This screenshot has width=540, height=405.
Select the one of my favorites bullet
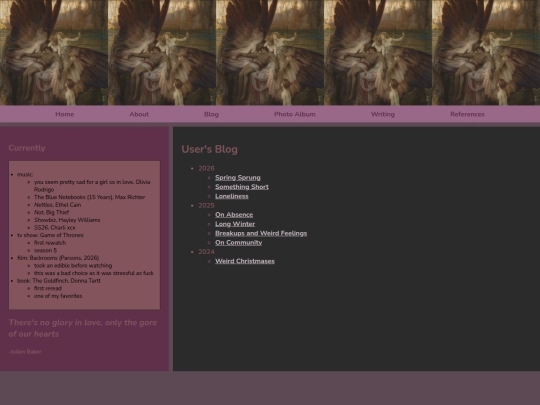pos(58,296)
